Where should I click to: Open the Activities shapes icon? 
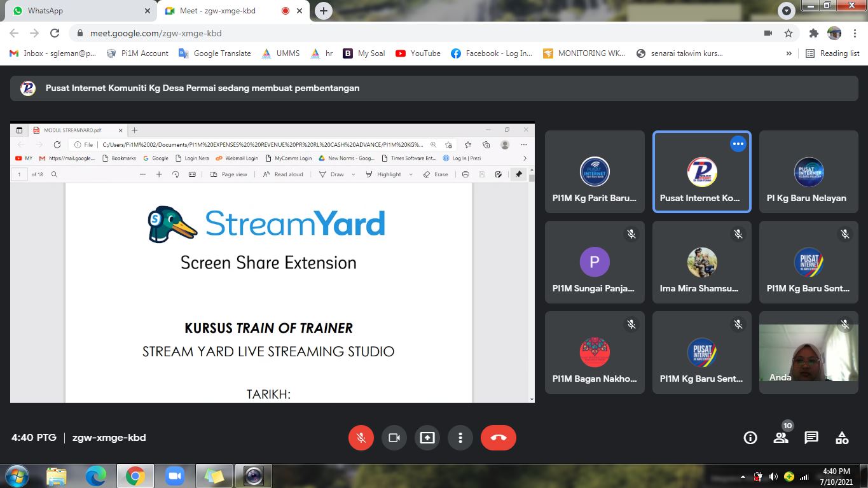[x=842, y=438]
